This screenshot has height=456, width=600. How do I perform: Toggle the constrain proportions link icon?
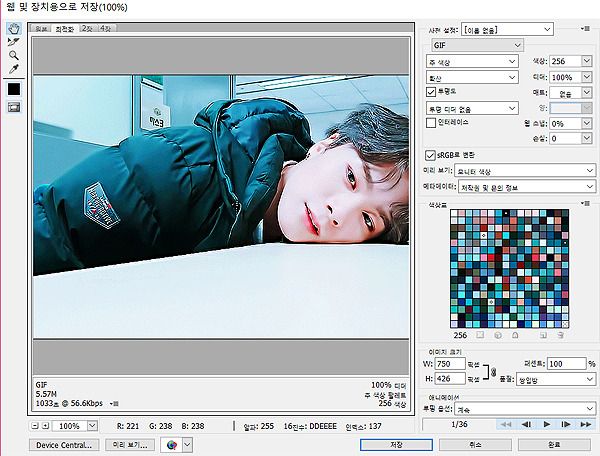494,371
